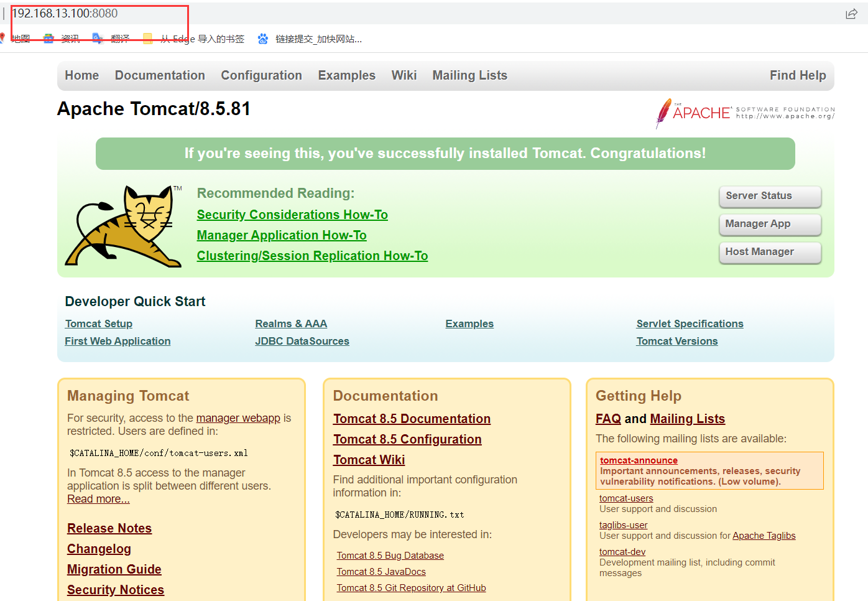This screenshot has height=601, width=868.
Task: Open the Realms & AAA link
Action: [291, 324]
